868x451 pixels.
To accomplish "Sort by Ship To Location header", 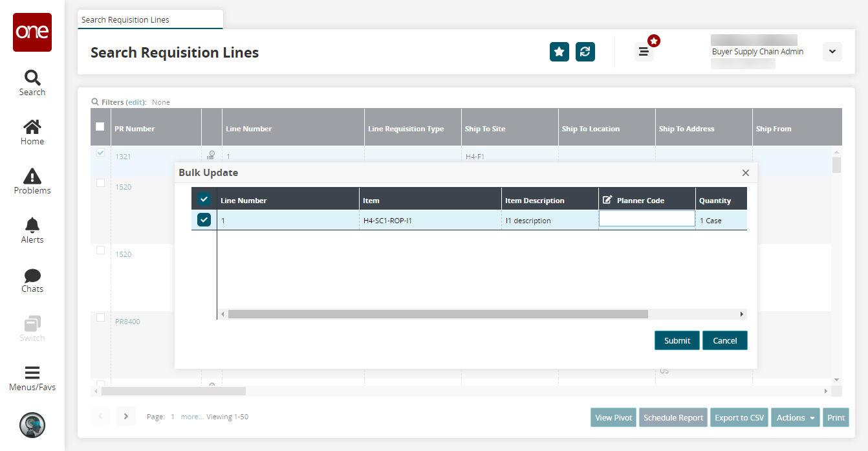I will click(x=606, y=128).
